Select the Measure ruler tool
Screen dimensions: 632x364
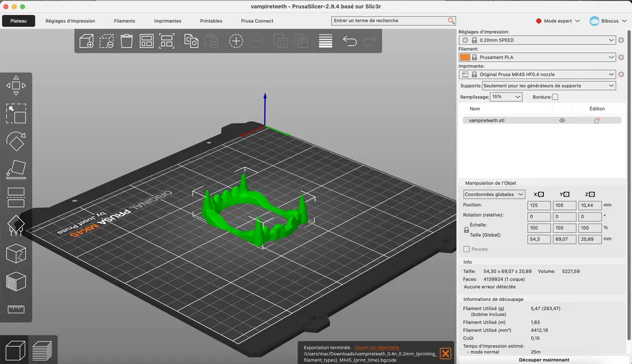point(16,309)
